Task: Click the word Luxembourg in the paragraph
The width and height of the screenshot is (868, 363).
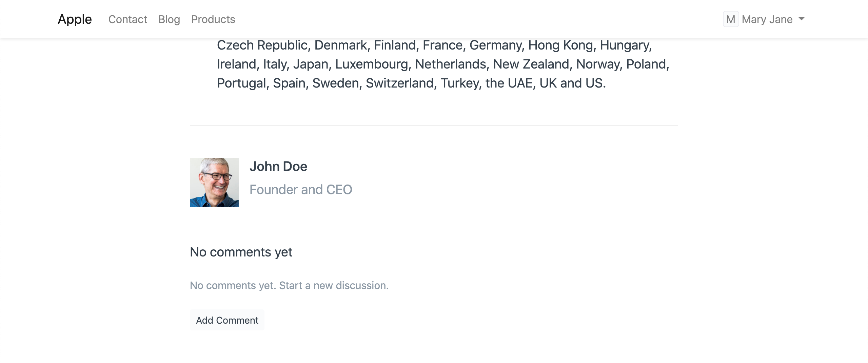Action: (x=372, y=64)
